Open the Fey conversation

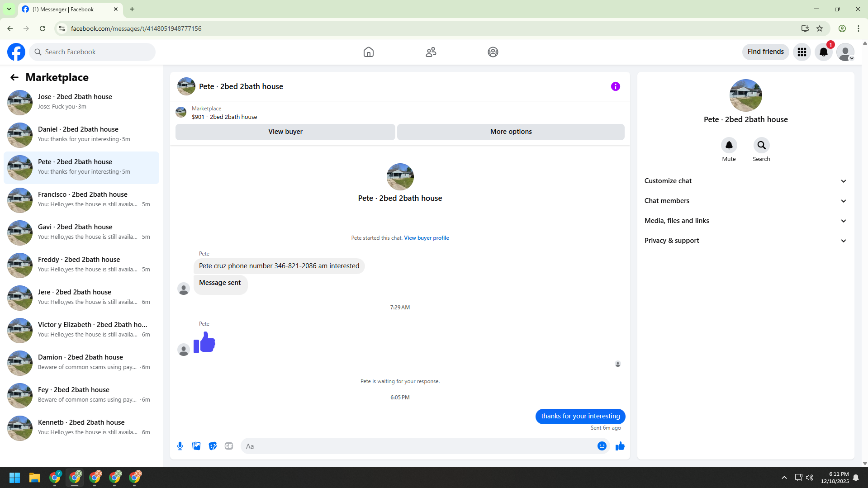81,395
